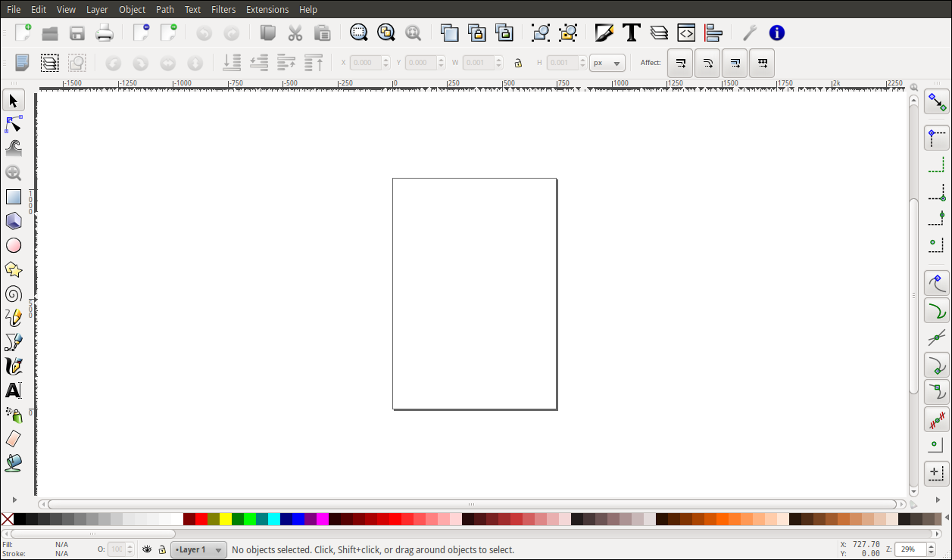952x560 pixels.
Task: Open the zoom percentage stepper
Action: (x=929, y=549)
